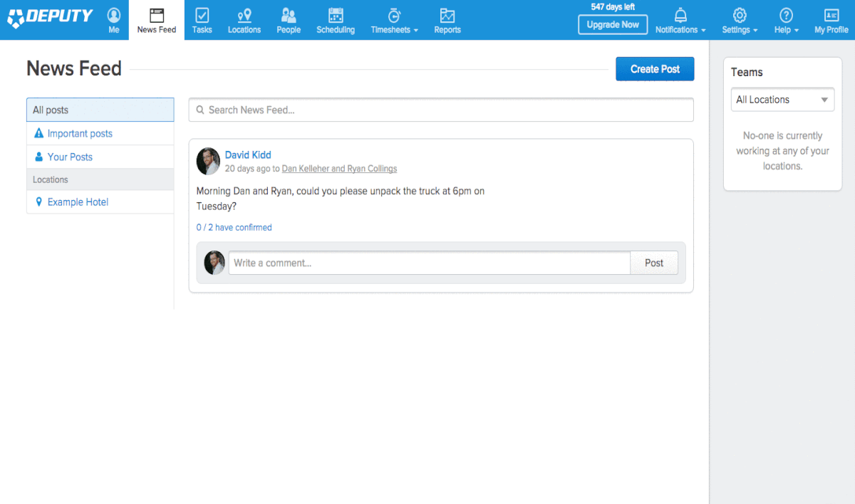This screenshot has width=855, height=504.
Task: Filter by Important posts
Action: pos(80,134)
